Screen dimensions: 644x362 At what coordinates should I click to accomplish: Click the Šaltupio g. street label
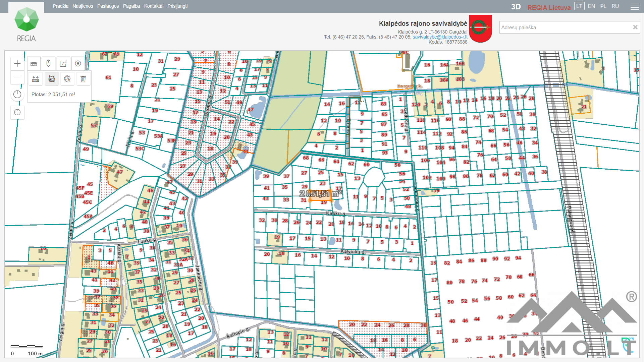pyautogui.click(x=237, y=333)
